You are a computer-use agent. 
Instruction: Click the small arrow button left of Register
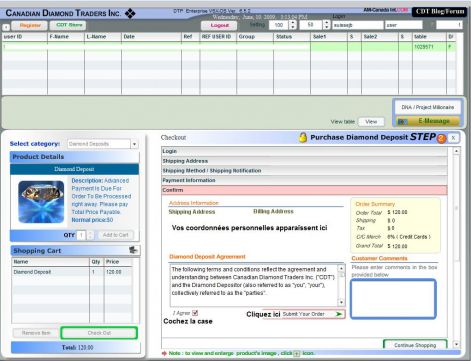point(6,27)
